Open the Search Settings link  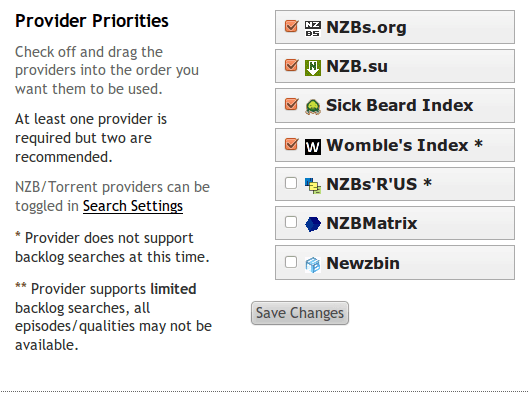[133, 206]
